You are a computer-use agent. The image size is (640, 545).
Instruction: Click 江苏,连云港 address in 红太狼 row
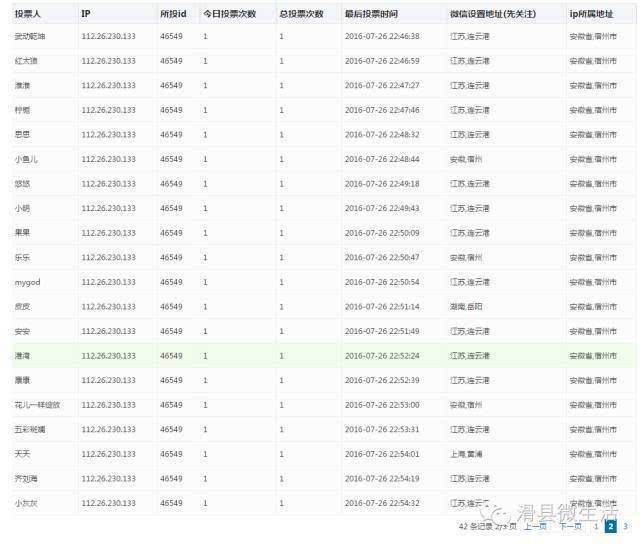[469, 61]
